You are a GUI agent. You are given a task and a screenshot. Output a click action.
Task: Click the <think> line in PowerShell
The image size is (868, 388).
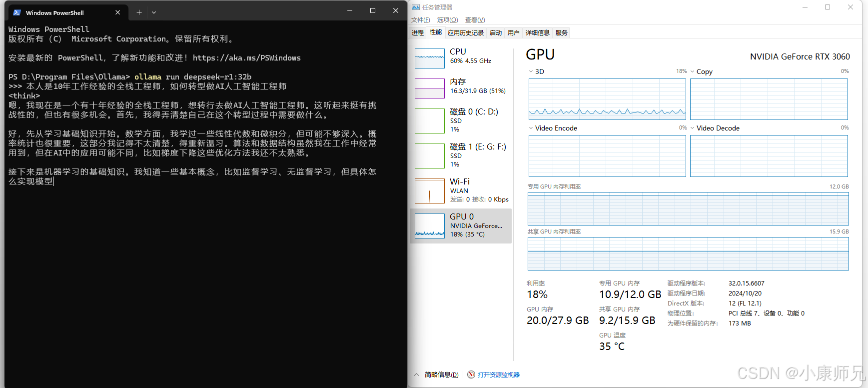[24, 96]
